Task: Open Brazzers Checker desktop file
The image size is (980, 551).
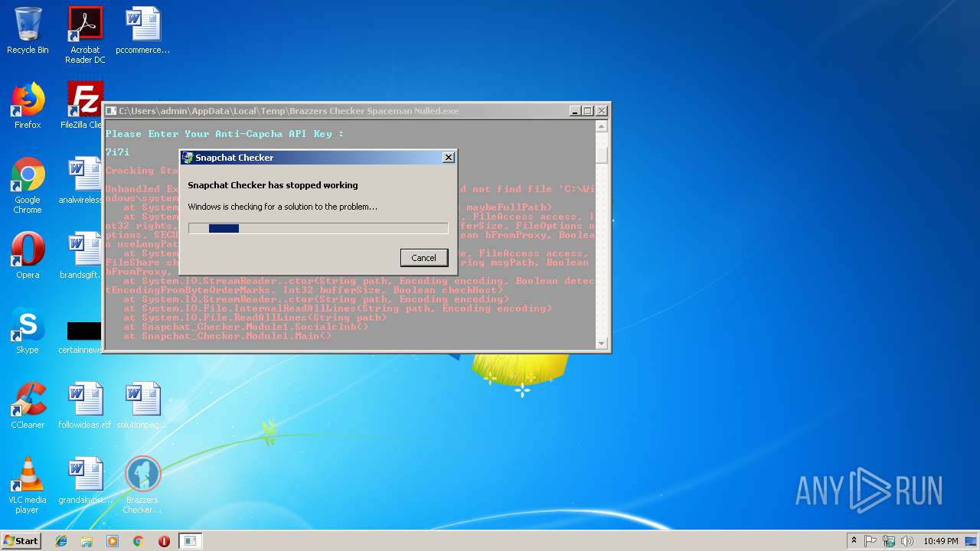Action: tap(143, 485)
